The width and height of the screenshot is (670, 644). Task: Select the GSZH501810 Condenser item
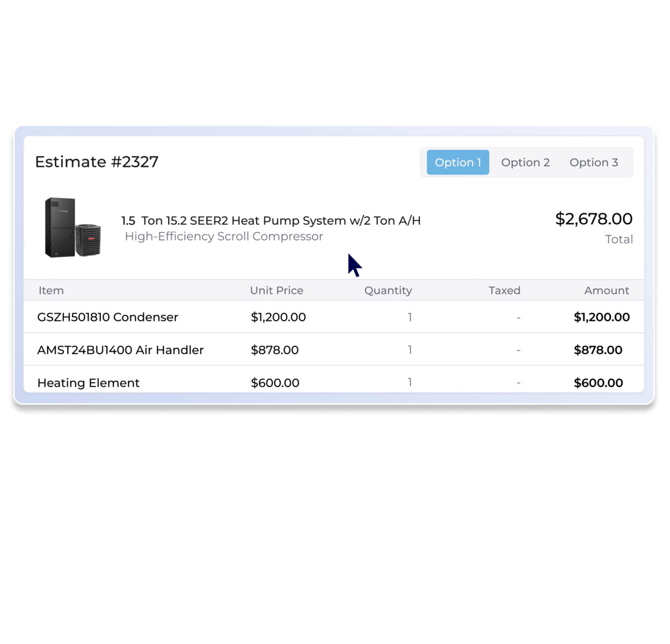107,317
